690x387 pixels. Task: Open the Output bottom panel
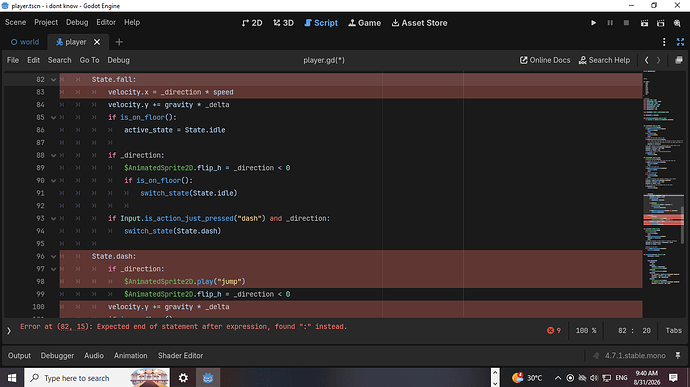19,356
